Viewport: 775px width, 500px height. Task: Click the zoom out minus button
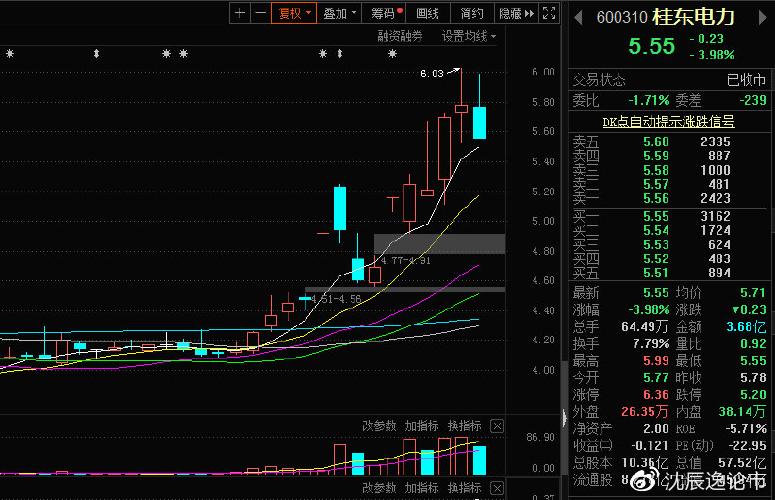point(260,13)
